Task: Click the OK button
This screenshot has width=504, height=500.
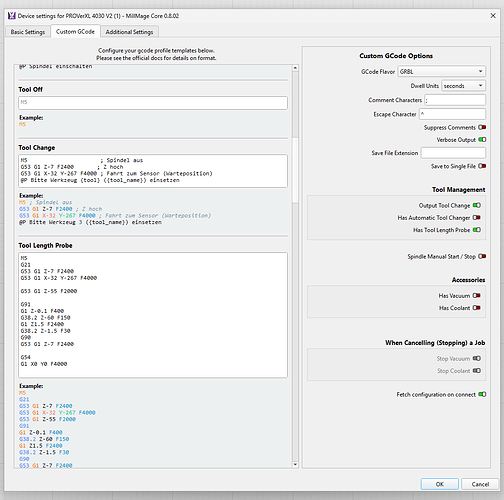Action: 440,484
